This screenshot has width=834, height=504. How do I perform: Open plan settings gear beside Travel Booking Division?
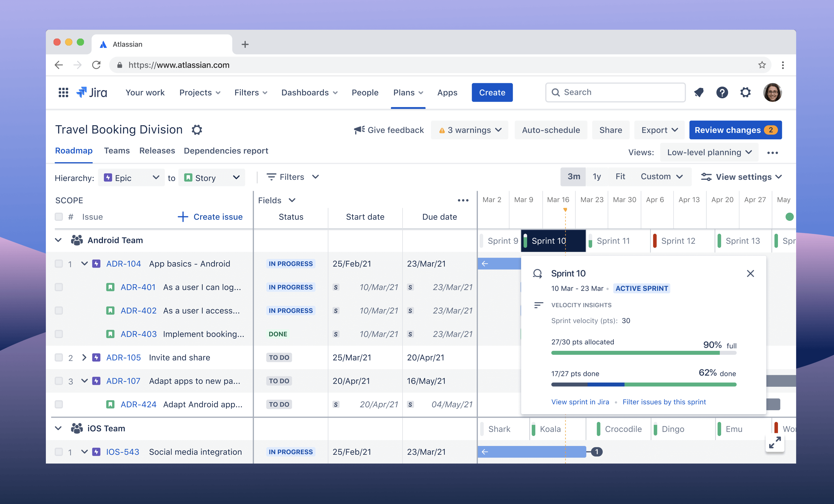(x=197, y=130)
